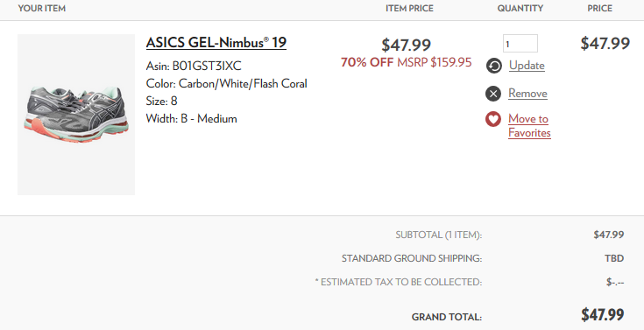
Task: Click the Estimated Tax to be Collected label
Action: [399, 283]
